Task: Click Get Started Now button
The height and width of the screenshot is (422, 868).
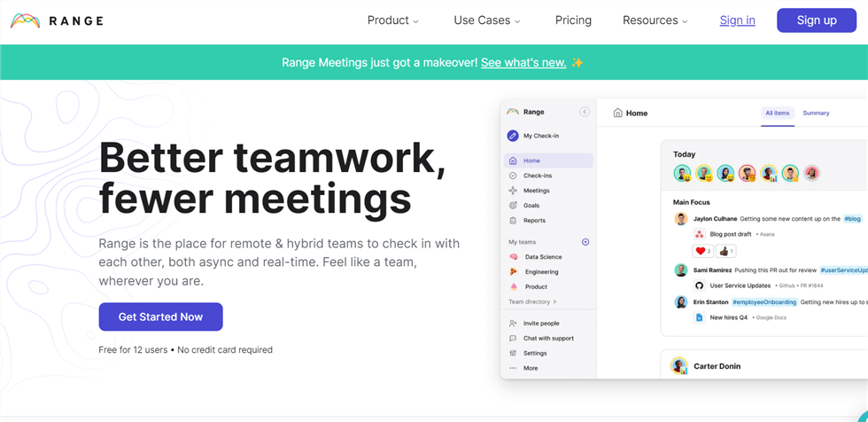Action: click(160, 316)
